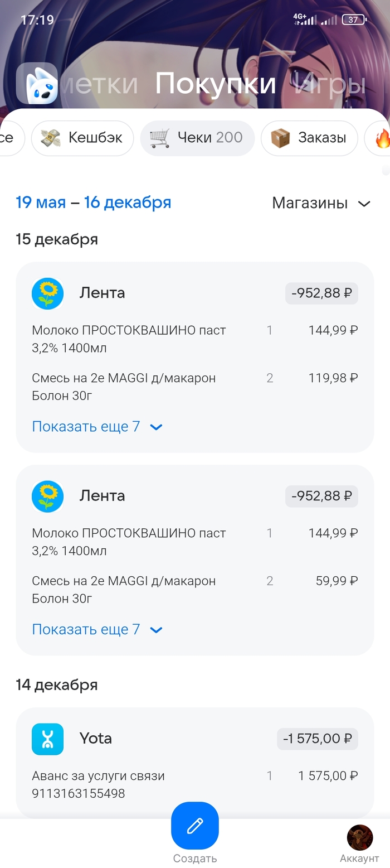Viewport: 390px width, 868px height.
Task: Tap the battery indicator in status bar
Action: coord(354,20)
